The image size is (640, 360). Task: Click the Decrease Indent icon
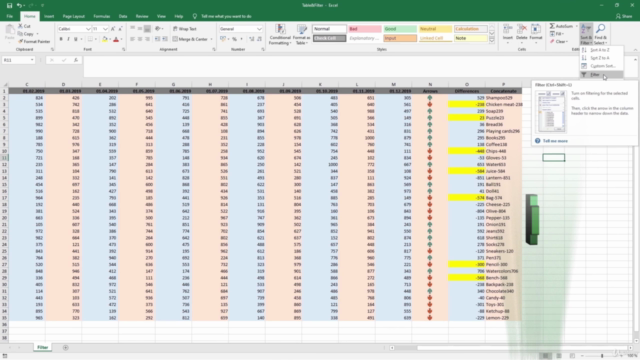(x=158, y=39)
